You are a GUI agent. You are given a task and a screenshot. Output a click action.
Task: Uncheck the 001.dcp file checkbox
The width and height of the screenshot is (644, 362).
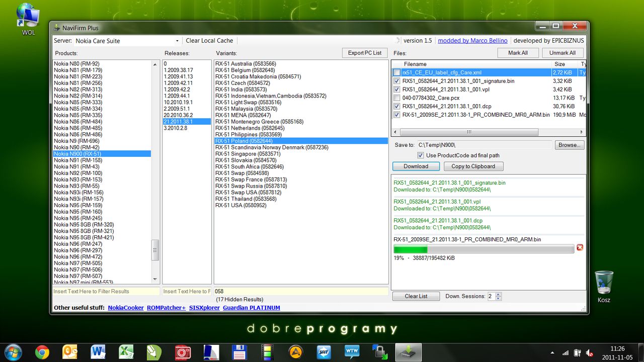[x=397, y=107]
